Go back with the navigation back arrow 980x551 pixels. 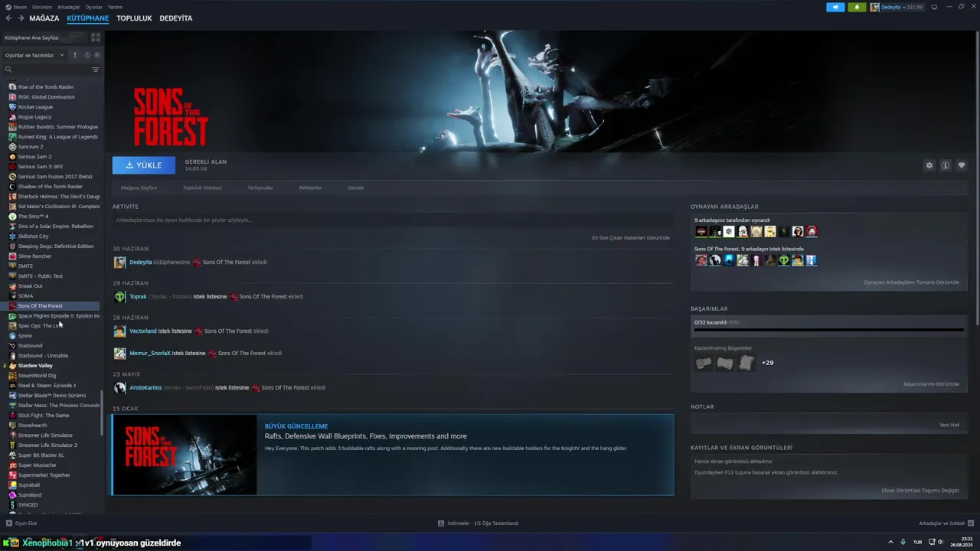tap(8, 18)
